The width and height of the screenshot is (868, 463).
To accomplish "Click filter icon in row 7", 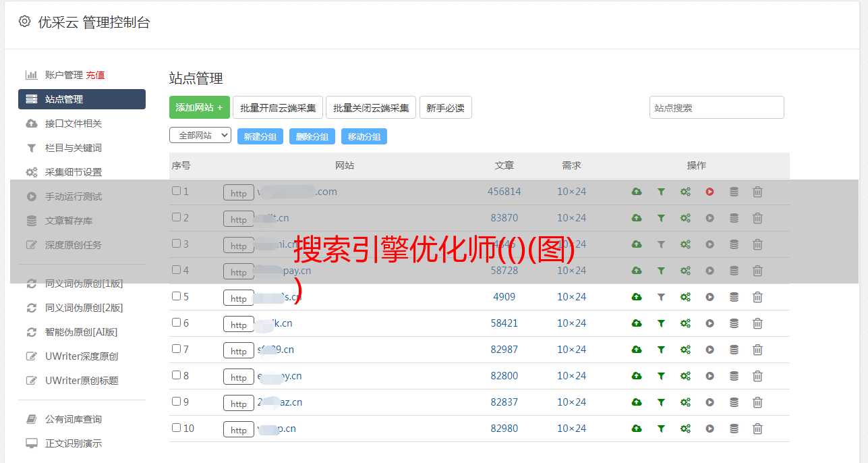I will coord(661,350).
